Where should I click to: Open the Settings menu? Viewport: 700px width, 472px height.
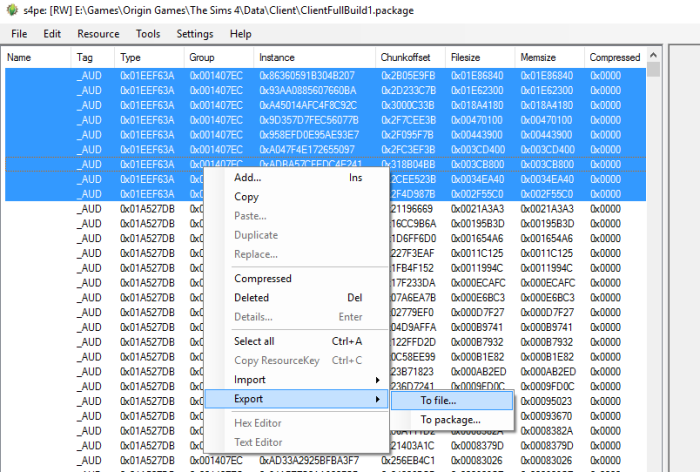(195, 34)
